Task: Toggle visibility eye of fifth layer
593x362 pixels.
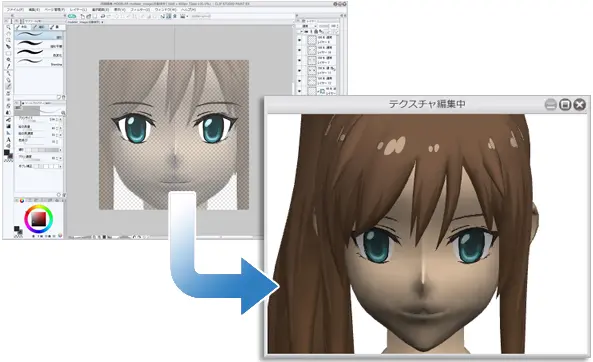Action: [300, 81]
